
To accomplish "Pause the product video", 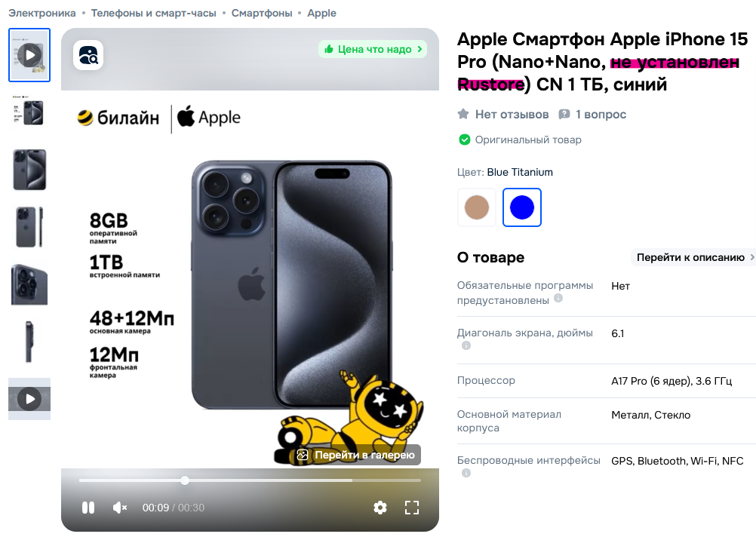I will click(88, 508).
